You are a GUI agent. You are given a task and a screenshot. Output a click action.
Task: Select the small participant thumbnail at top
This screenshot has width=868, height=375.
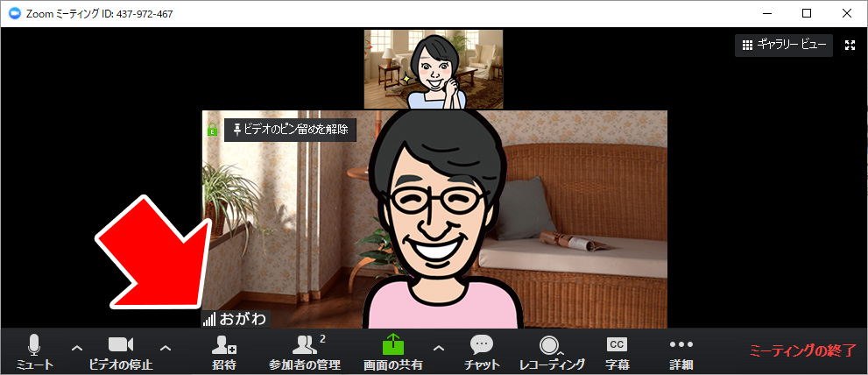pos(434,69)
